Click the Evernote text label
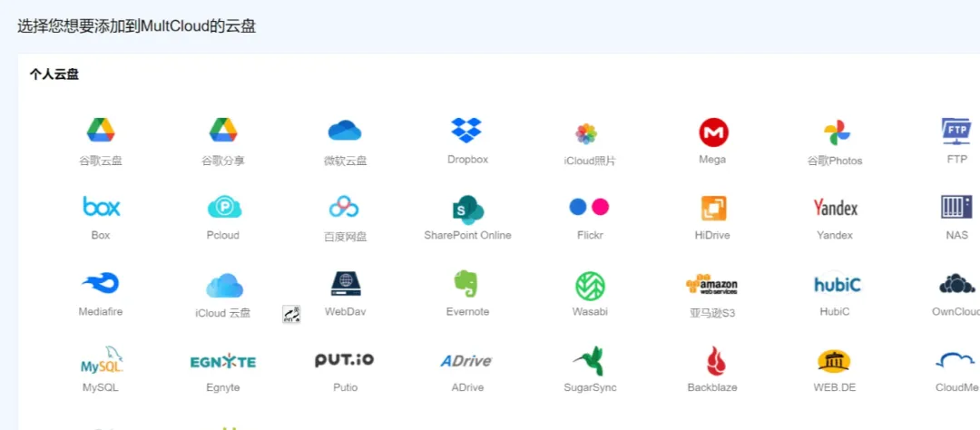The image size is (980, 430). [467, 311]
